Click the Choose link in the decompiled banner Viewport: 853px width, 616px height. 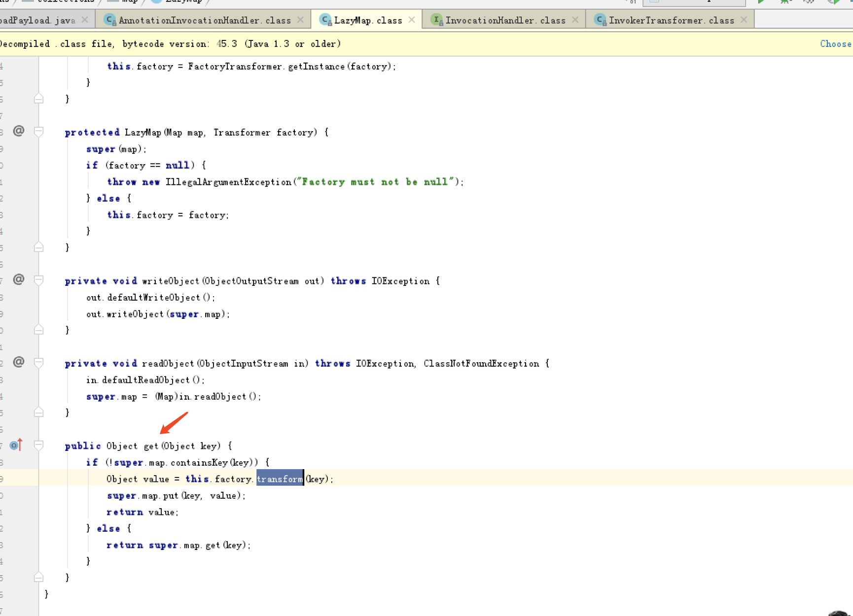tap(836, 44)
